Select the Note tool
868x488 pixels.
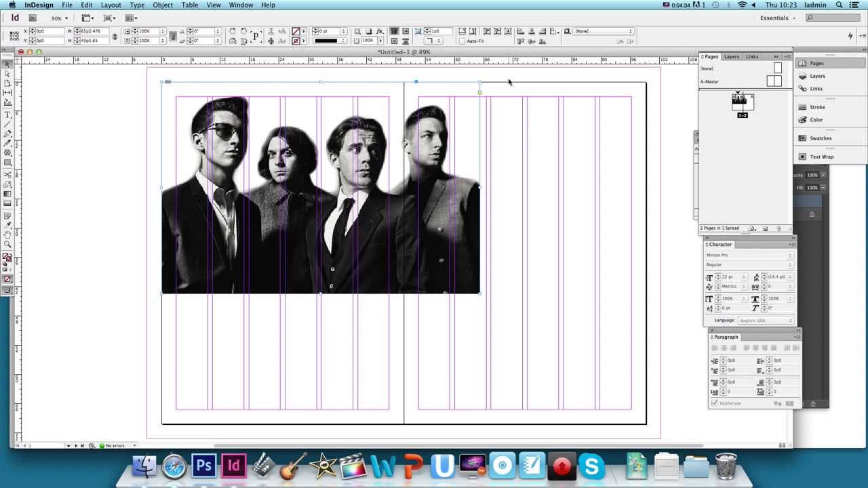[x=7, y=215]
